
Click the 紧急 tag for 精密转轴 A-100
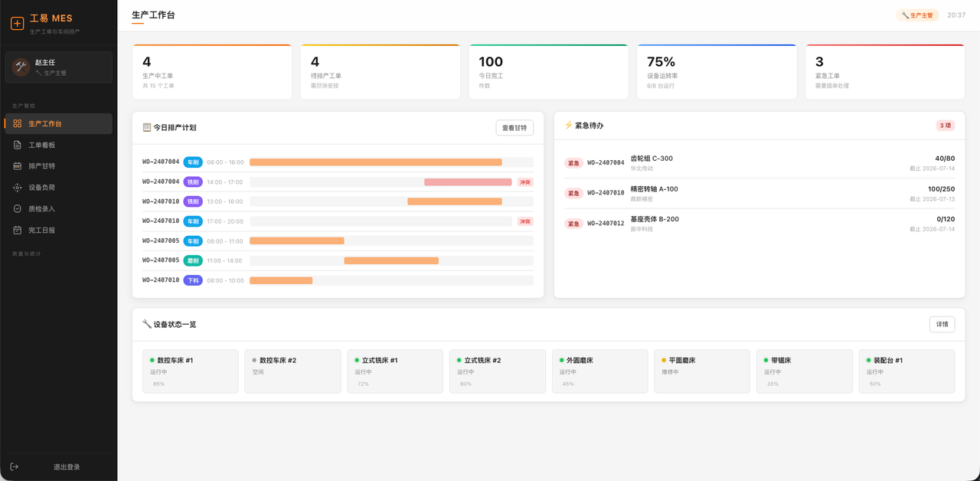coord(573,193)
